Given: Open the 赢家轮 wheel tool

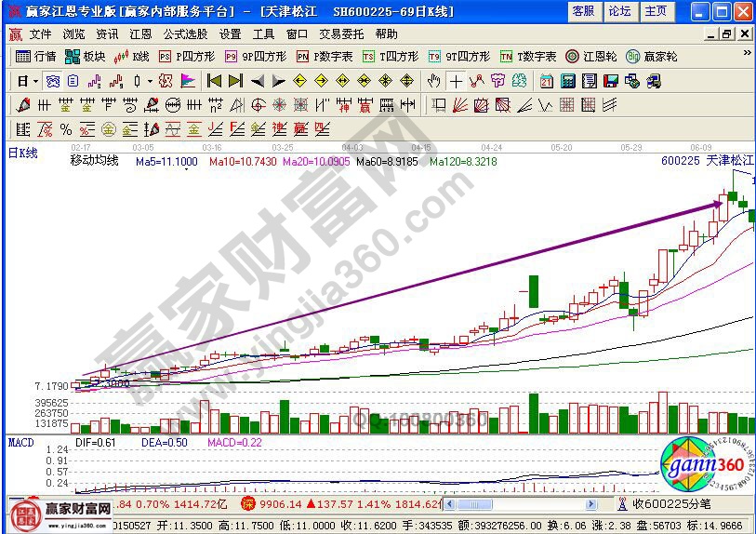Looking at the screenshot, I should pyautogui.click(x=652, y=56).
